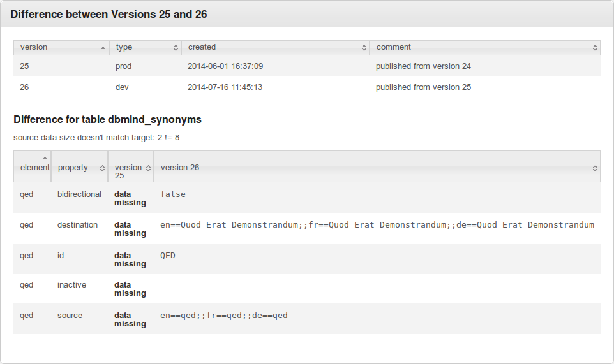Click the bidirectional property cell

(x=79, y=194)
